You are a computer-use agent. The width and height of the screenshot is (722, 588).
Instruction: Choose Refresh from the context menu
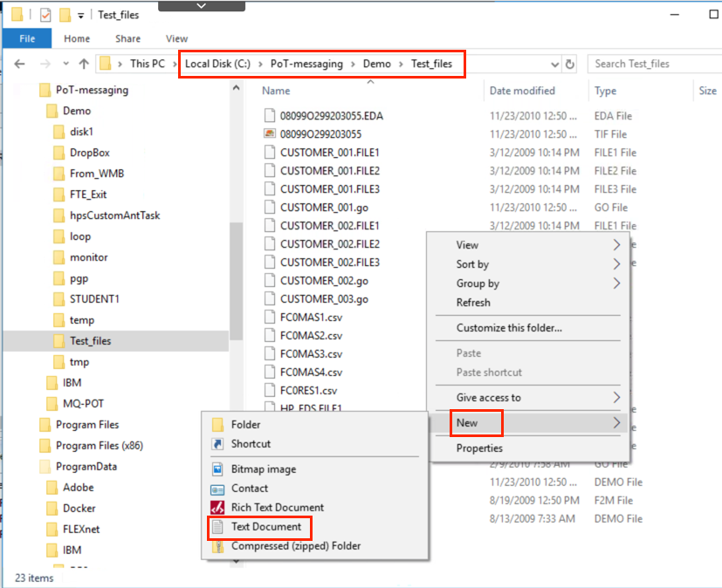(528, 303)
